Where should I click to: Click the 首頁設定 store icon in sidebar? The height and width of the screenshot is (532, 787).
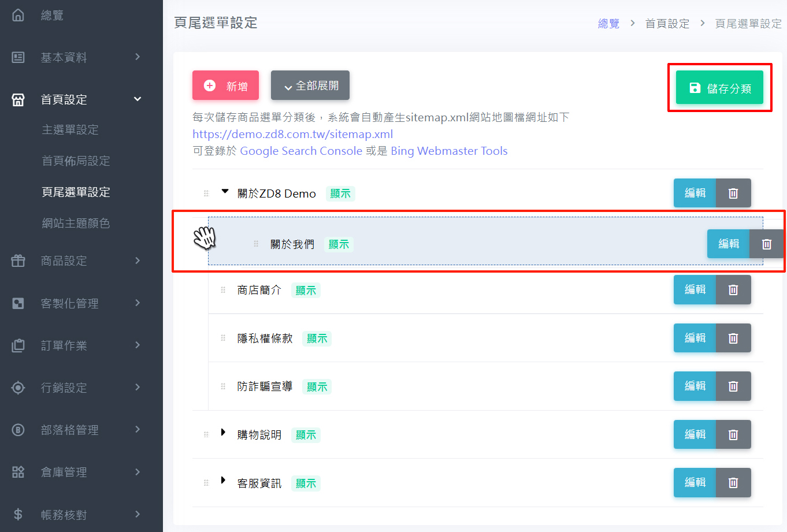[18, 99]
